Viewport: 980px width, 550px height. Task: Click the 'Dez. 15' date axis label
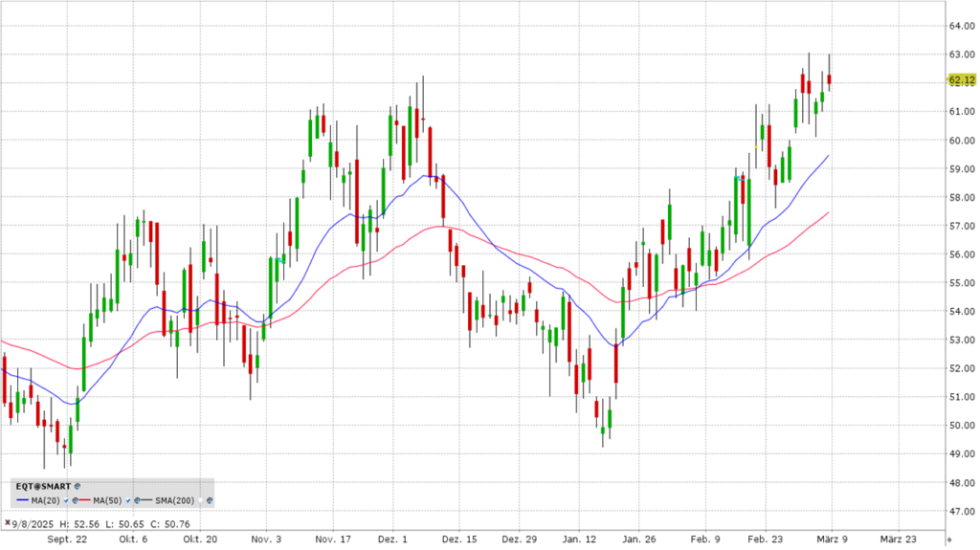click(459, 539)
